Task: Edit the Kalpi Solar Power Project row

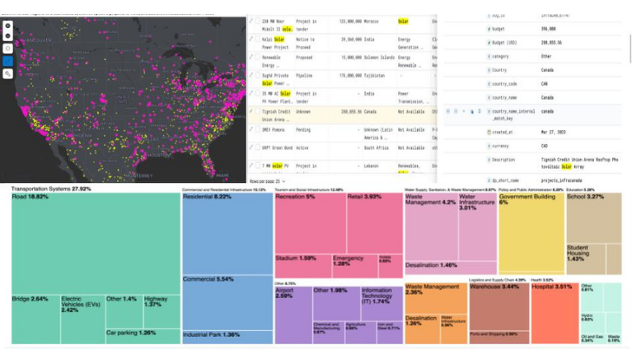Action: coord(251,39)
